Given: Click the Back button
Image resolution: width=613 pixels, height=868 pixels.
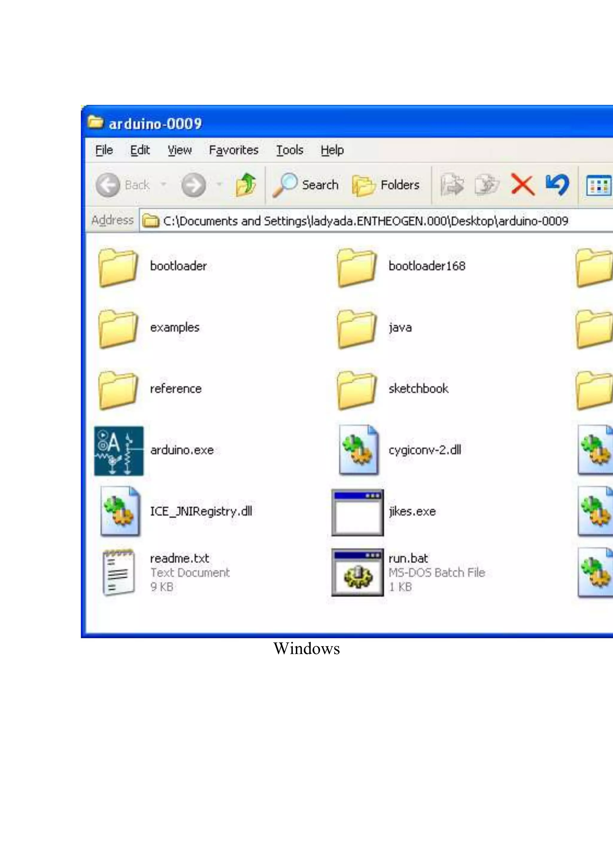Looking at the screenshot, I should [123, 185].
